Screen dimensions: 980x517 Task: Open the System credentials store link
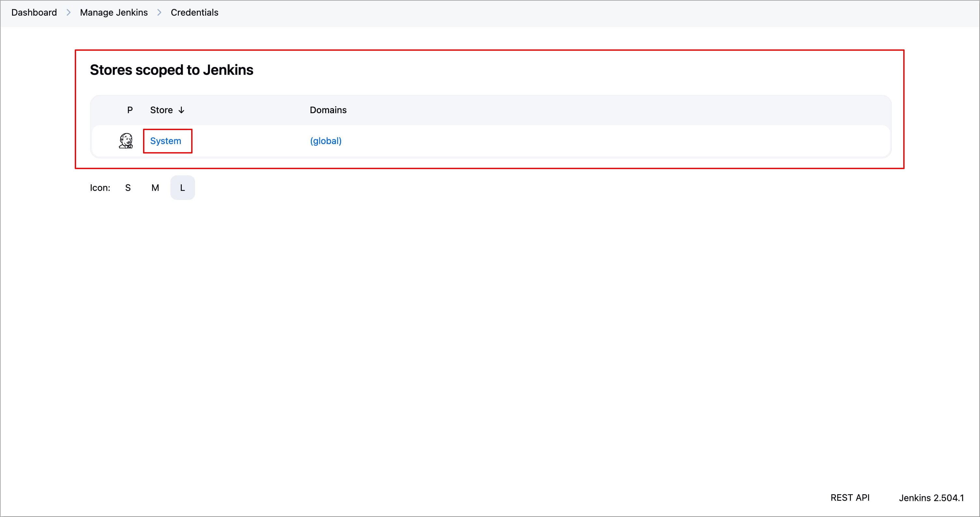pyautogui.click(x=166, y=141)
